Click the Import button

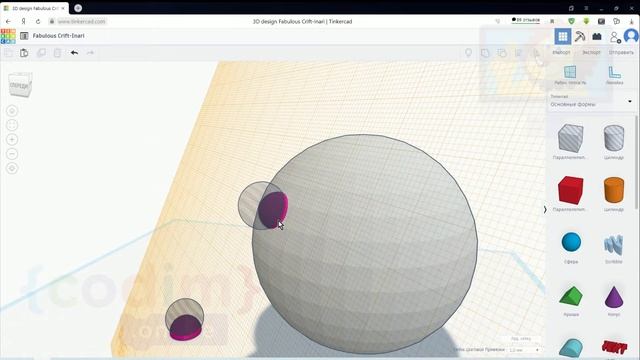561,53
